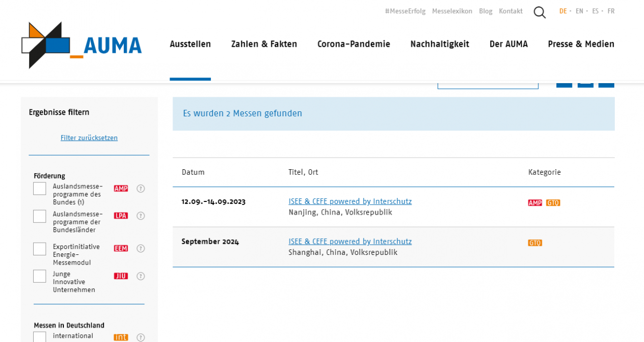Enable Exportinitiative Energie-Messemodul checkbox
644x342 pixels.
40,249
